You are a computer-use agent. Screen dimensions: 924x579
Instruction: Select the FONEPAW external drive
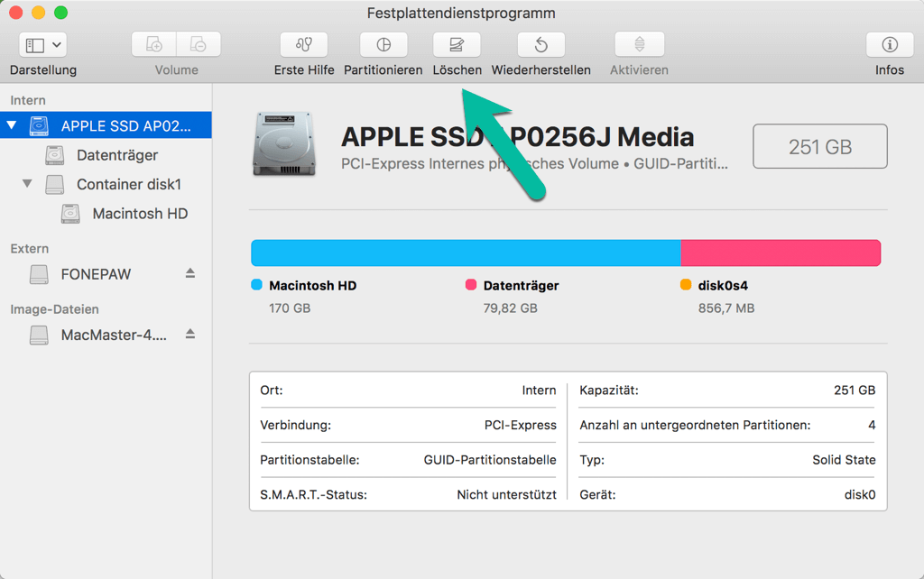click(96, 274)
